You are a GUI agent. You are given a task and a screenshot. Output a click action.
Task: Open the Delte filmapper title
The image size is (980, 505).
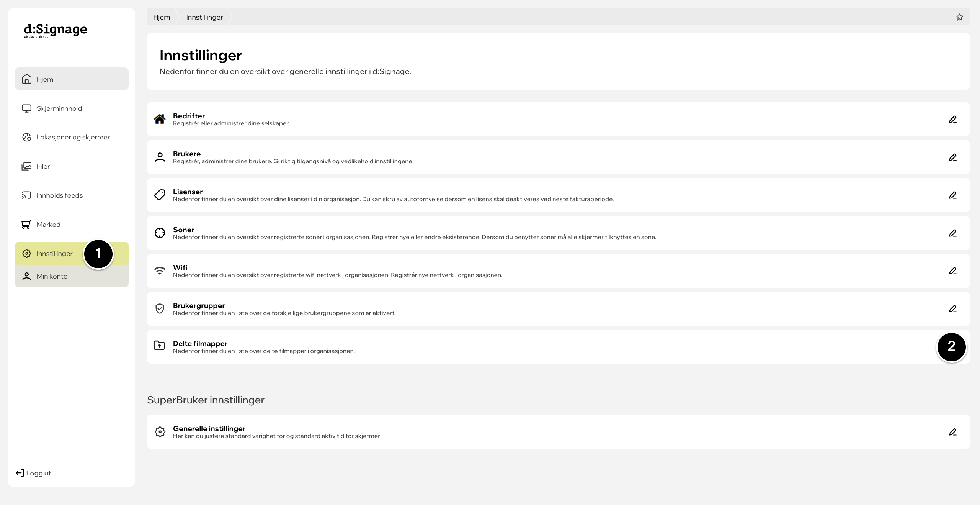coord(200,343)
